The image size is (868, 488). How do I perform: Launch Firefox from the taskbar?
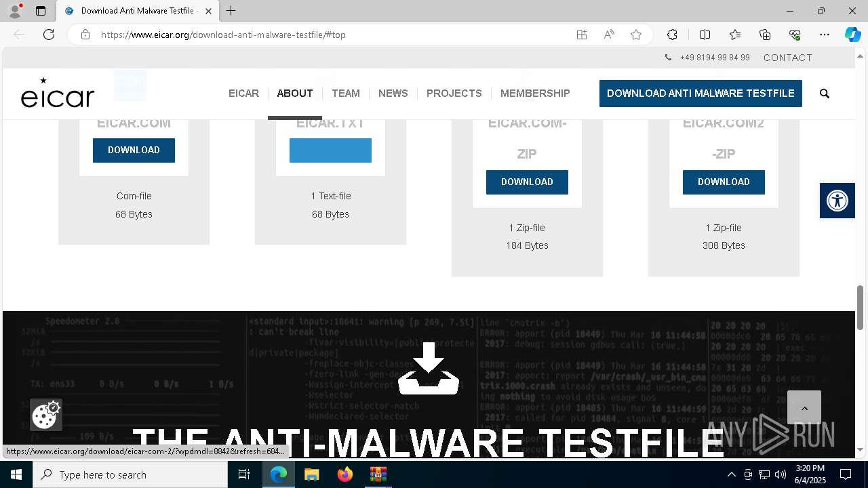point(344,474)
